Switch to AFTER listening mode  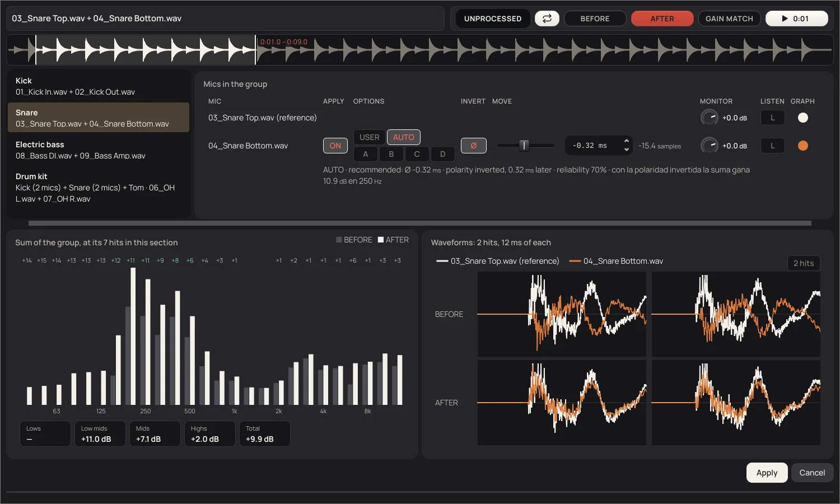tap(662, 18)
